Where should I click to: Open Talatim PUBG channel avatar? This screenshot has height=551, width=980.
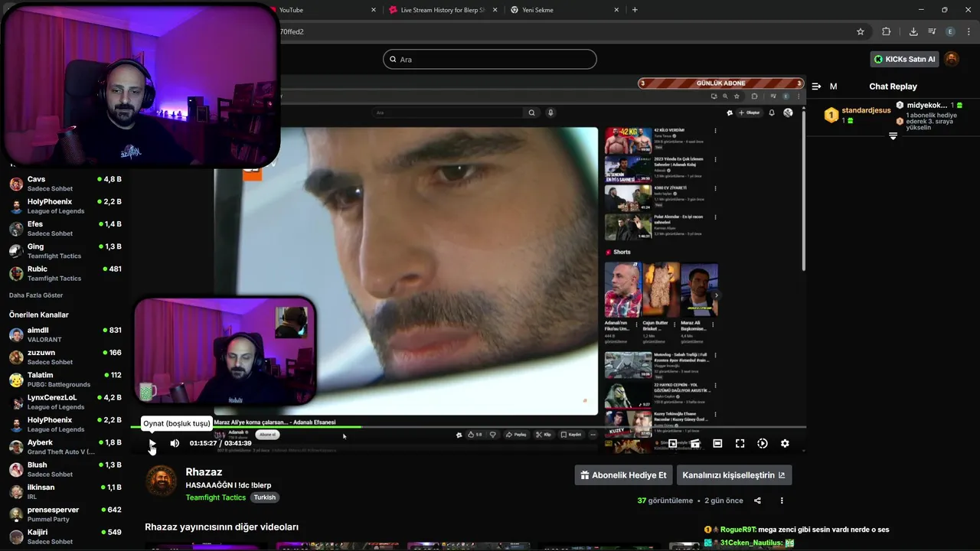click(16, 380)
